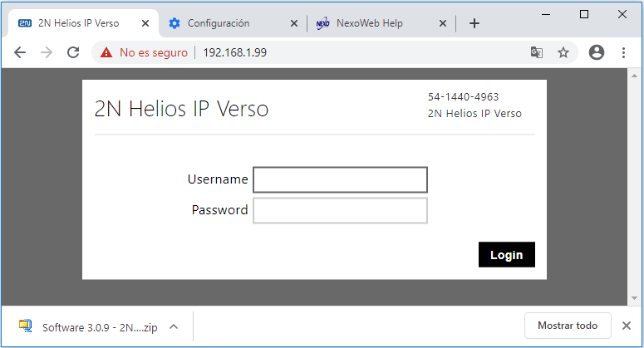The width and height of the screenshot is (644, 348).
Task: Click the 2N Helios IP Verso page heading
Action: pyautogui.click(x=181, y=109)
